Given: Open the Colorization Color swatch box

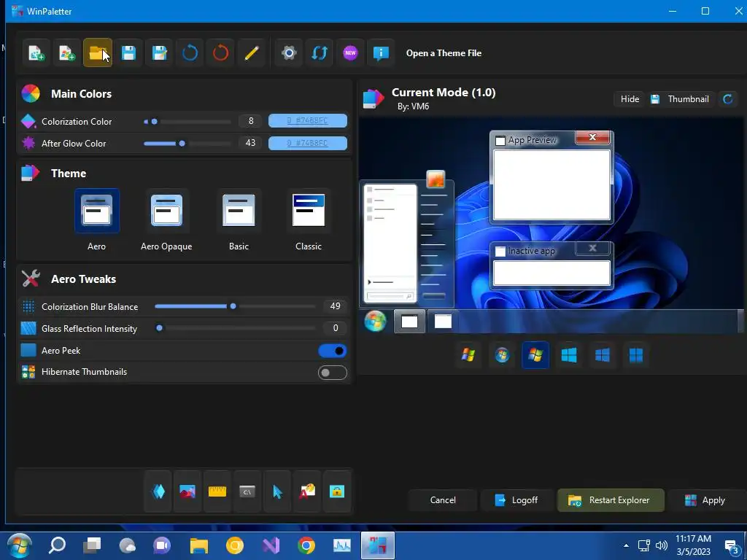Looking at the screenshot, I should [308, 121].
